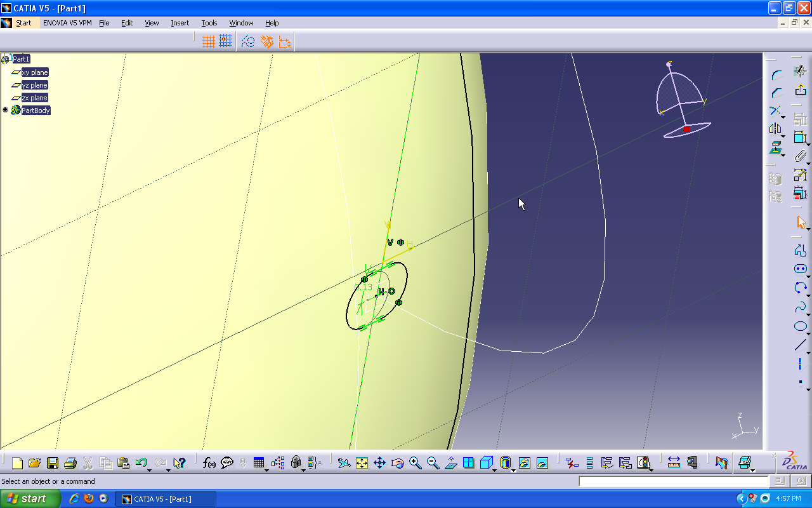Click the Measure Between icon
The image size is (812, 508).
(674, 463)
